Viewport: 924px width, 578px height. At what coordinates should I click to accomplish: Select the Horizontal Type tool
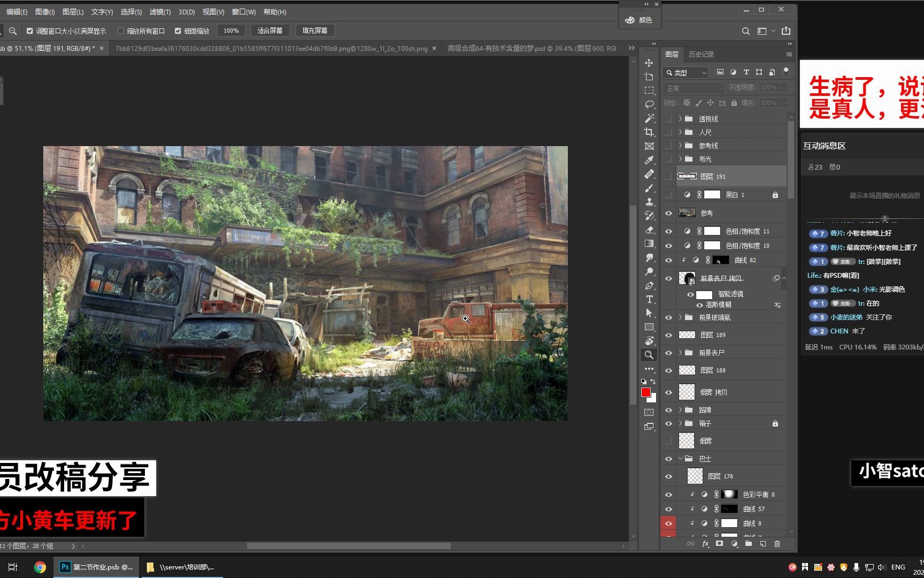(649, 299)
